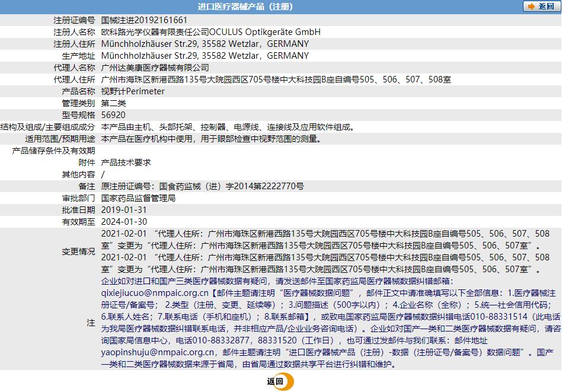Click the 其他内容 slash value

pyautogui.click(x=103, y=174)
